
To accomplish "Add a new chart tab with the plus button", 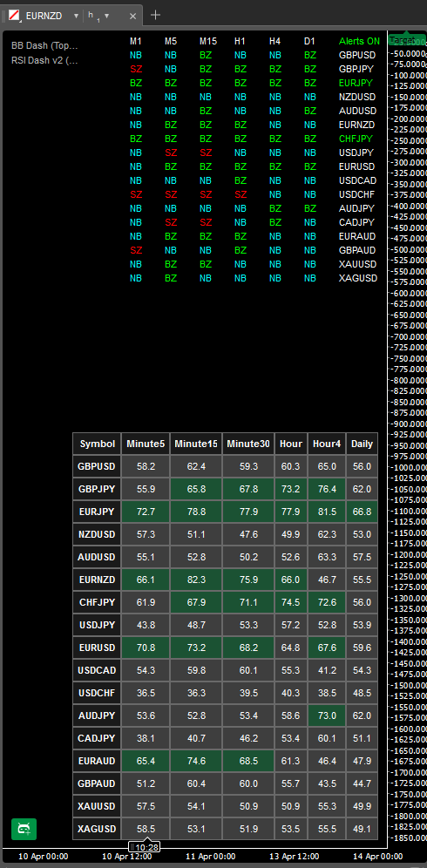I will 156,15.
